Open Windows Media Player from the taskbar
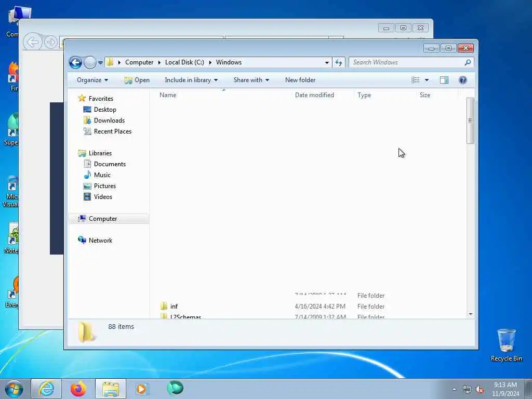Viewport: 532px width, 399px height. point(141,389)
